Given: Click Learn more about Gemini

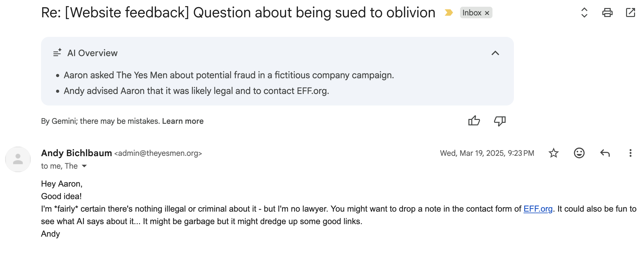Looking at the screenshot, I should click(183, 121).
